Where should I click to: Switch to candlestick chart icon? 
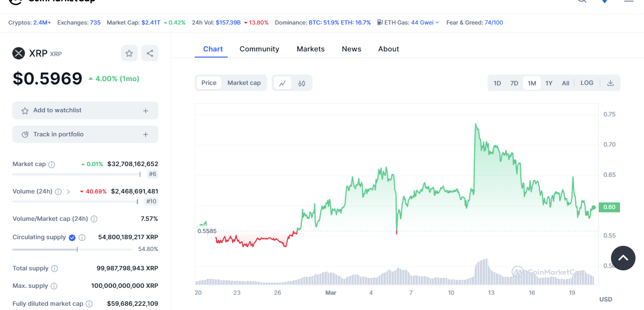302,83
